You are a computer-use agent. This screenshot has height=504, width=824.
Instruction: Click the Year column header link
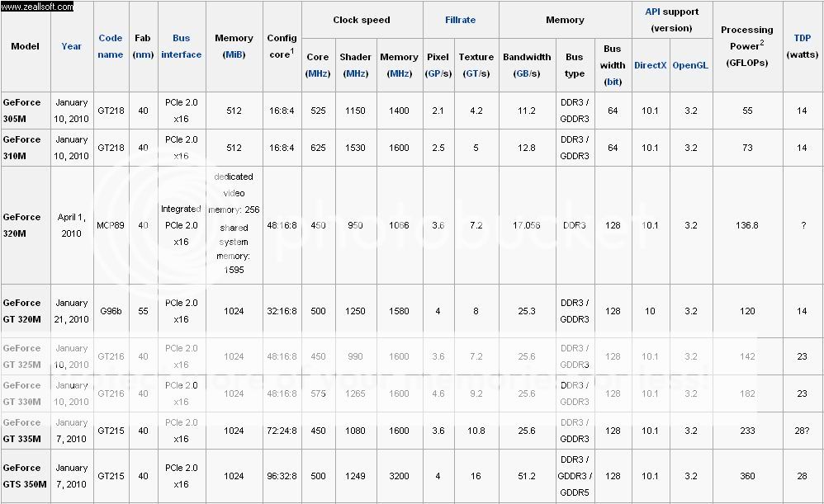(71, 46)
